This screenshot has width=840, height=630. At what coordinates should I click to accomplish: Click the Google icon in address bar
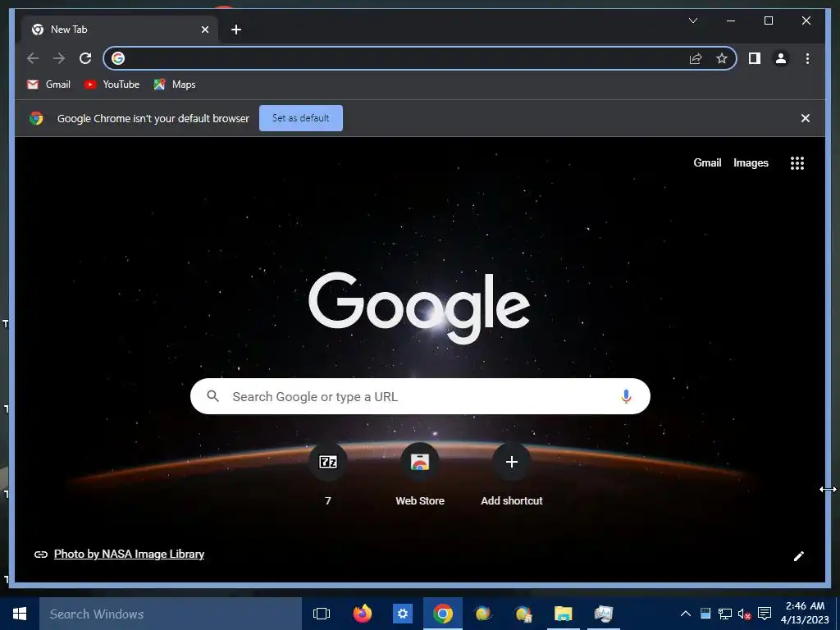pos(118,58)
